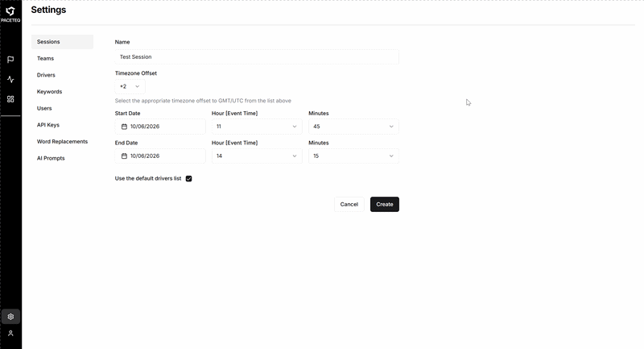Select the AI Prompts settings section

click(x=63, y=158)
